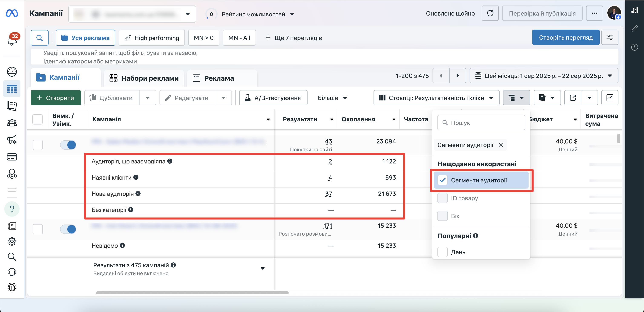Open the events manager nodes icon

coord(12,174)
